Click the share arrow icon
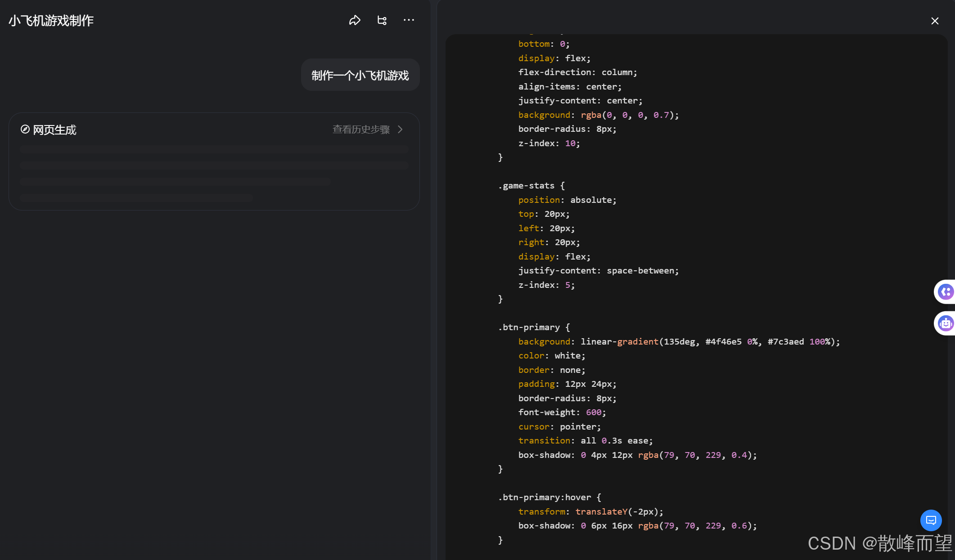 coord(355,20)
